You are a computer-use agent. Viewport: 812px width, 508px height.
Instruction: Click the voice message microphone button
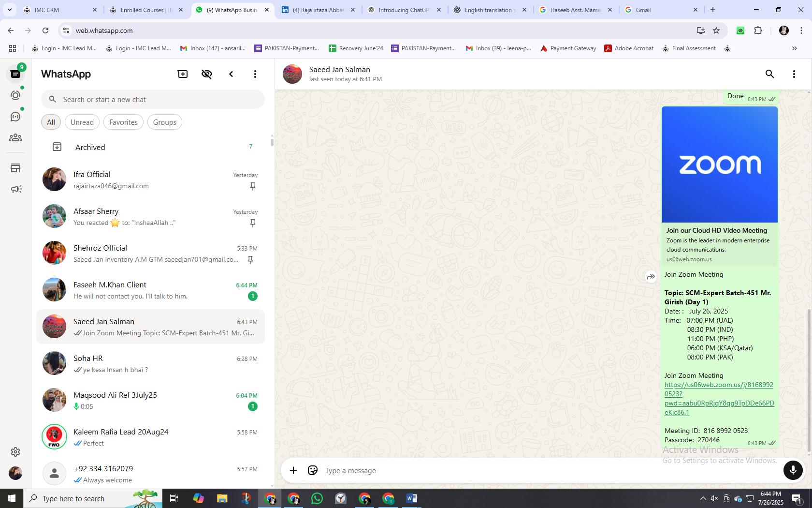(793, 470)
